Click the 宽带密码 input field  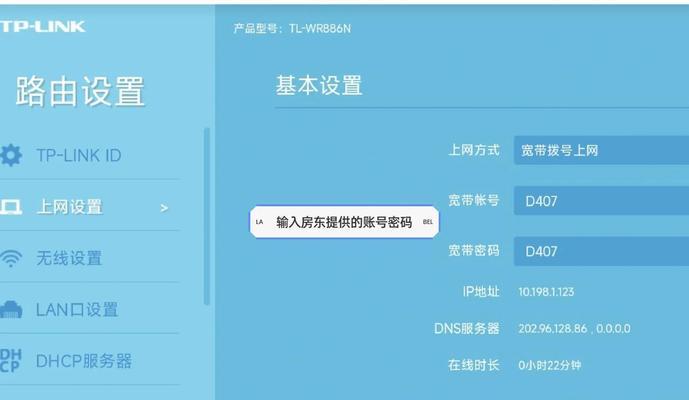(x=602, y=251)
